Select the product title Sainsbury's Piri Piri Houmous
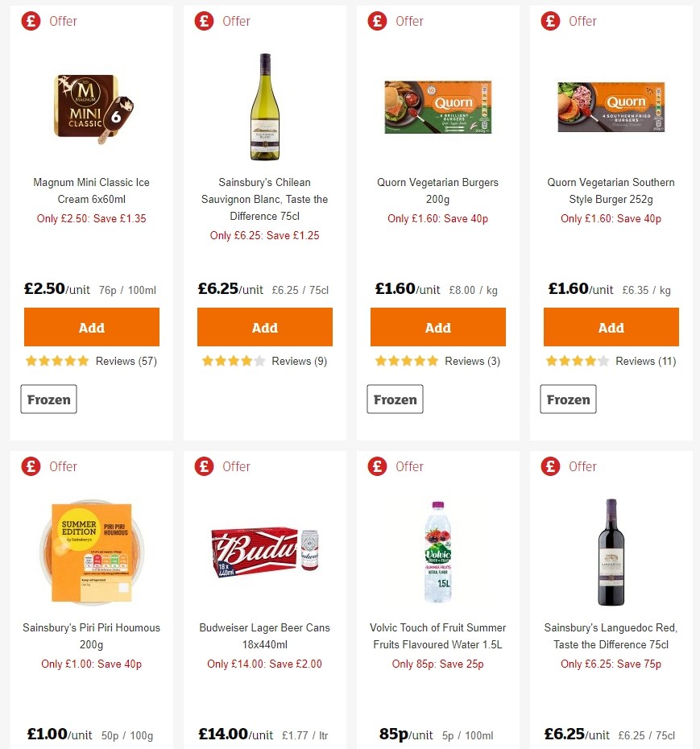Viewport: 700px width, 749px height. click(x=91, y=635)
